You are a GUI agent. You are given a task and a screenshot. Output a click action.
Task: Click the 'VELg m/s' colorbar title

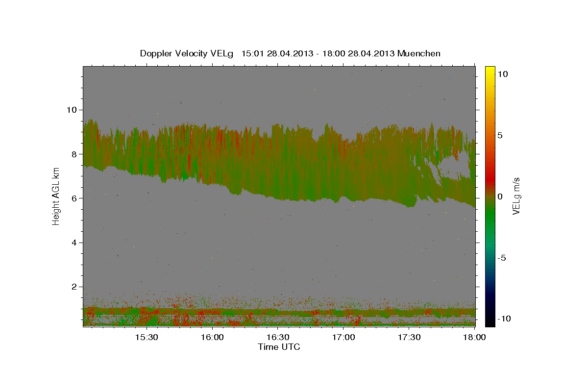click(517, 196)
